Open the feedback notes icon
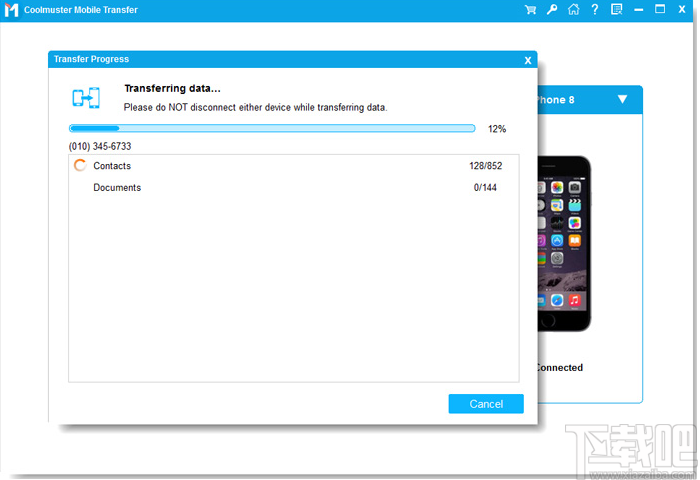 (x=617, y=9)
